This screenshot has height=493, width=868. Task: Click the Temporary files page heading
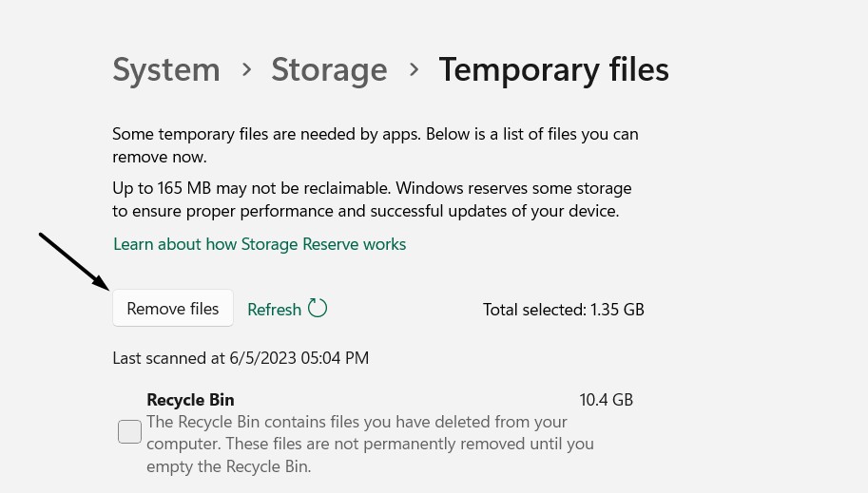tap(553, 69)
